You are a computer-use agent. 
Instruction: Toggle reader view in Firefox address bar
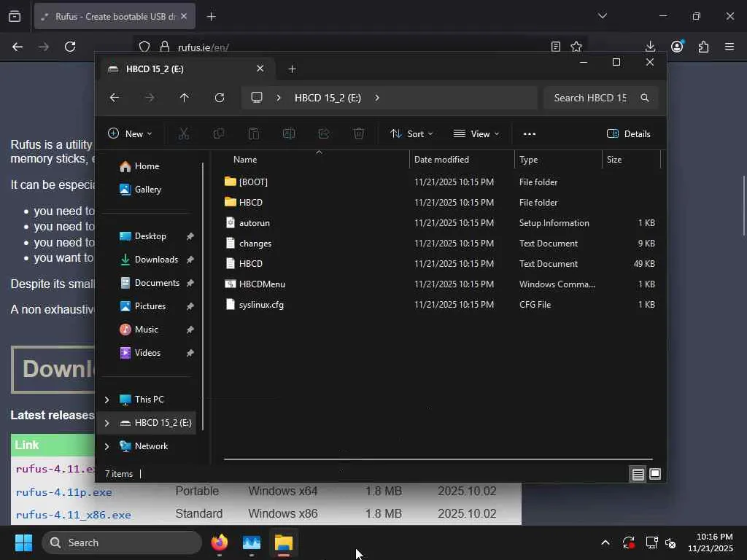[555, 47]
